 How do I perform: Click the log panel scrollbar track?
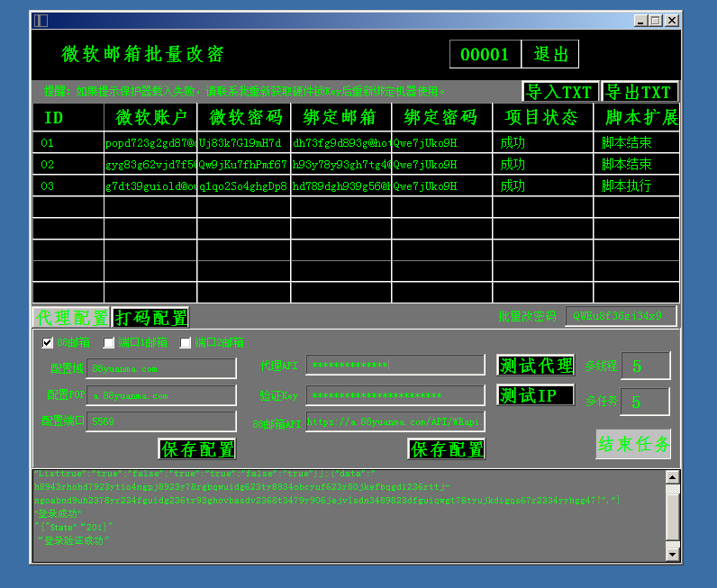point(672,516)
